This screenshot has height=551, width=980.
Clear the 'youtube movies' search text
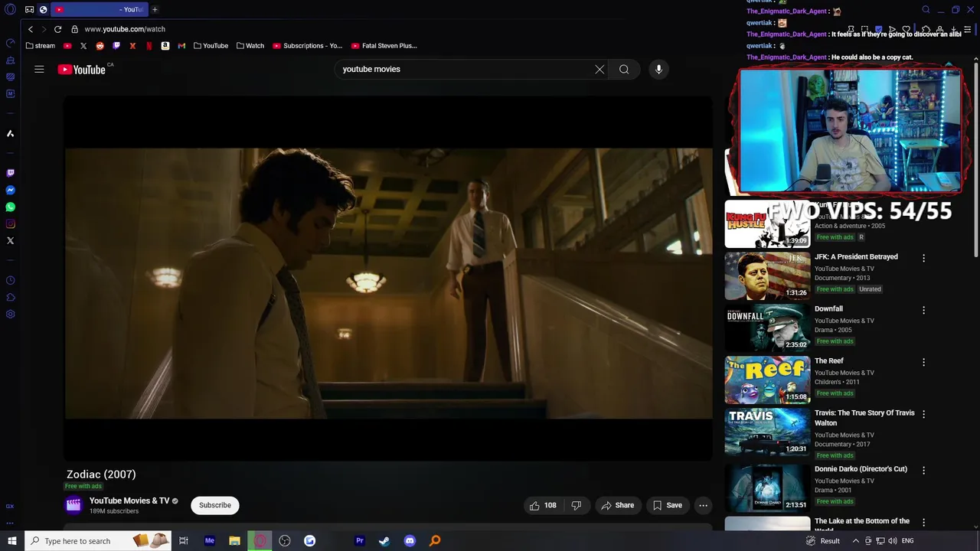pos(599,69)
